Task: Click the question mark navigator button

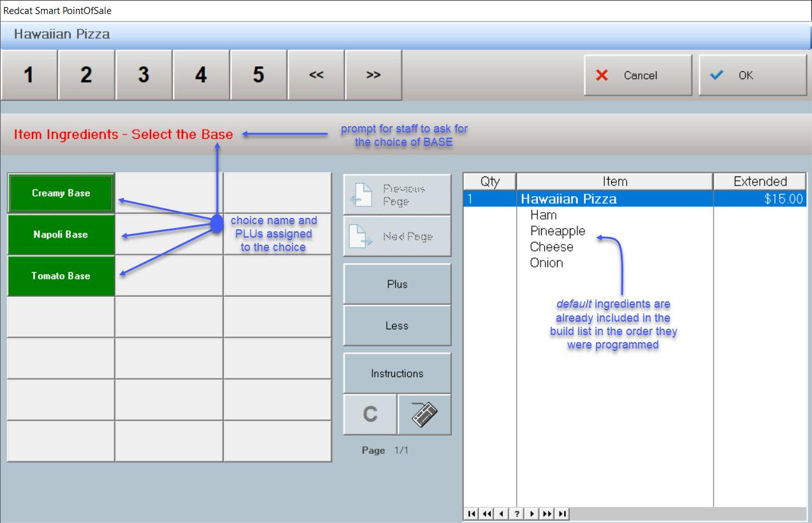Action: click(517, 514)
